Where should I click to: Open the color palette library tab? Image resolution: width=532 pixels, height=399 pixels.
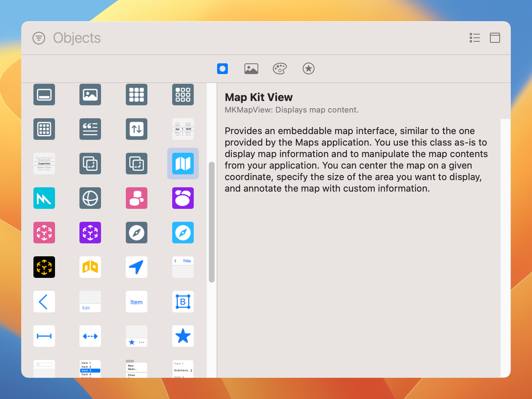tap(280, 69)
